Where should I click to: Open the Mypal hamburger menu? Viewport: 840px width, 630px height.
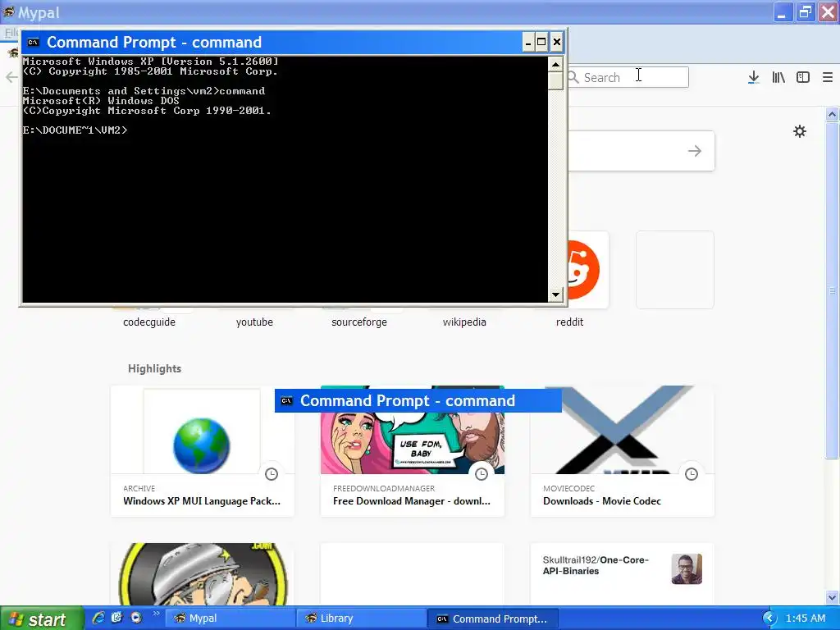coord(828,78)
